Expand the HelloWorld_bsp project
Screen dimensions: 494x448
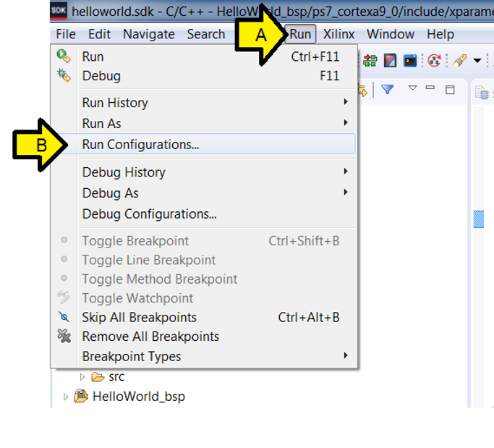pyautogui.click(x=67, y=397)
